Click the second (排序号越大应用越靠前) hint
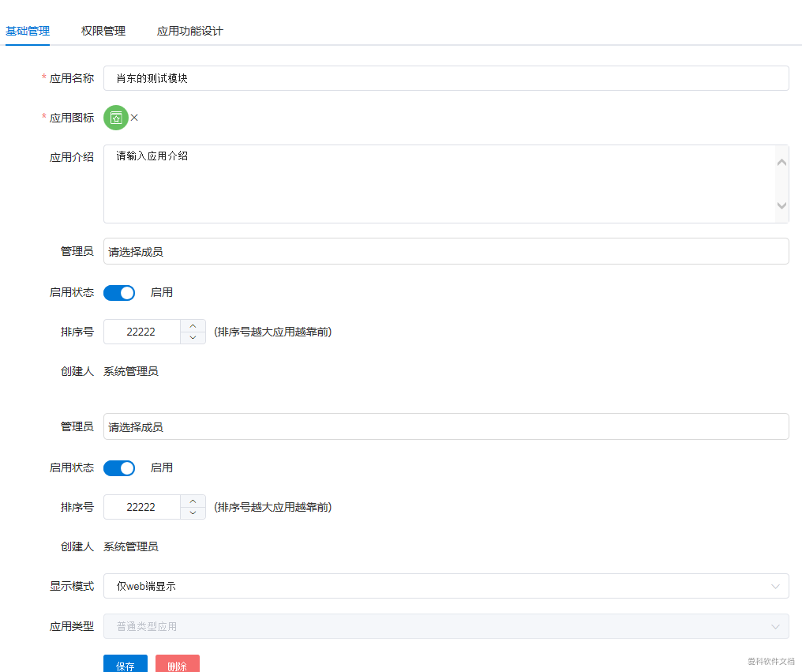The image size is (802, 672). pos(272,507)
